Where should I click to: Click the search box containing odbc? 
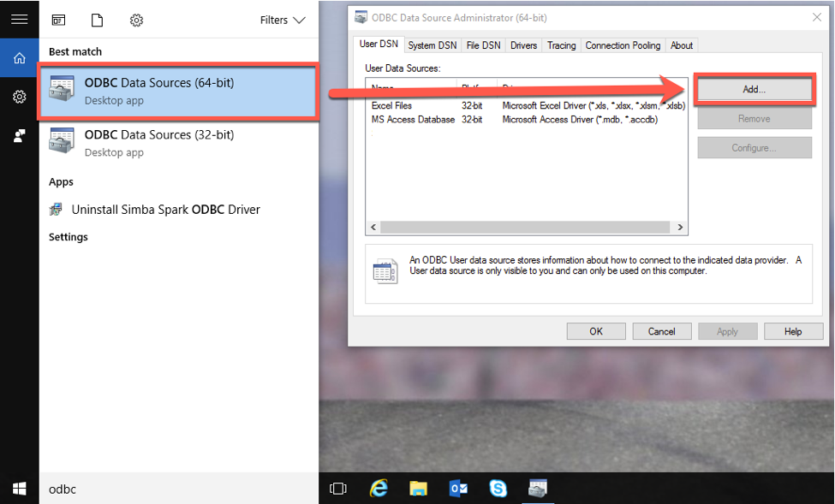(x=171, y=489)
